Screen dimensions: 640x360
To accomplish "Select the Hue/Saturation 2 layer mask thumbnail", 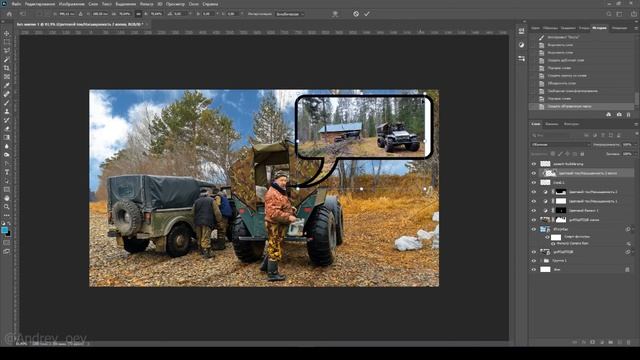I will point(561,192).
